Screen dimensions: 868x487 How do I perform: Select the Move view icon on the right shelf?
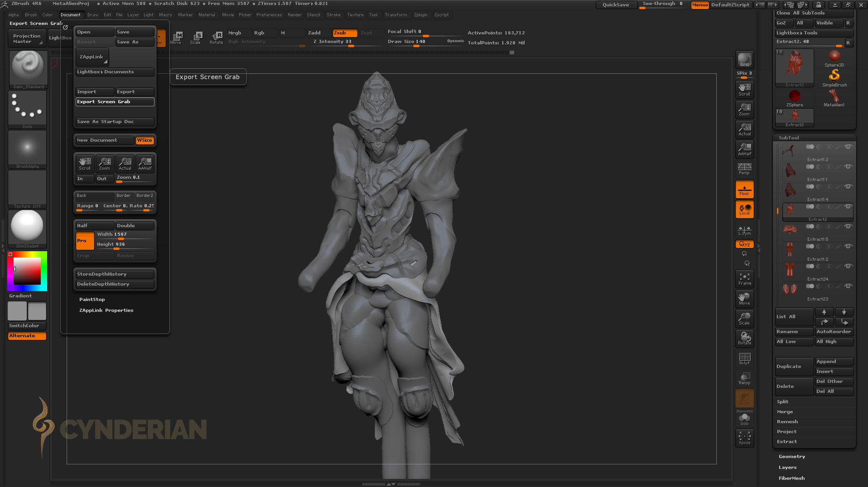coord(744,299)
